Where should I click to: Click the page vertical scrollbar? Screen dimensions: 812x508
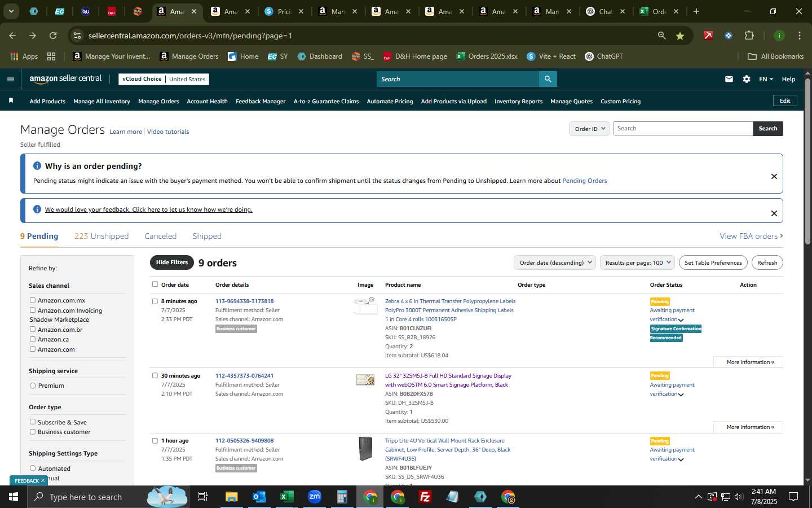807,161
